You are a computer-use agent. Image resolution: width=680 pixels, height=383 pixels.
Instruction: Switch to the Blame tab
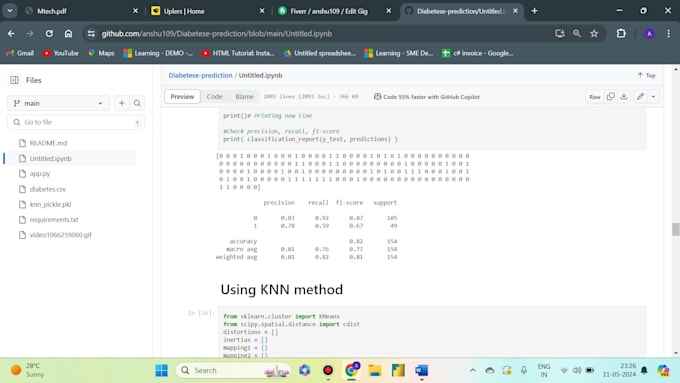pyautogui.click(x=244, y=97)
